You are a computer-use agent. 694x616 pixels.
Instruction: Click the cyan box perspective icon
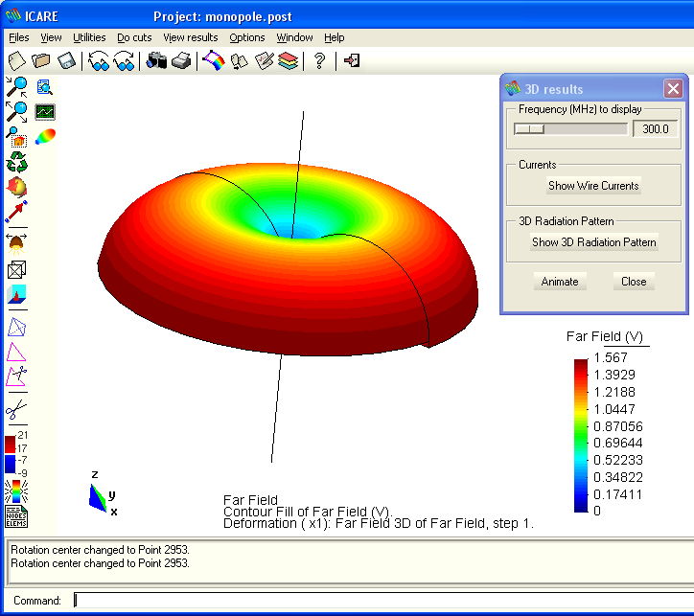point(17,294)
